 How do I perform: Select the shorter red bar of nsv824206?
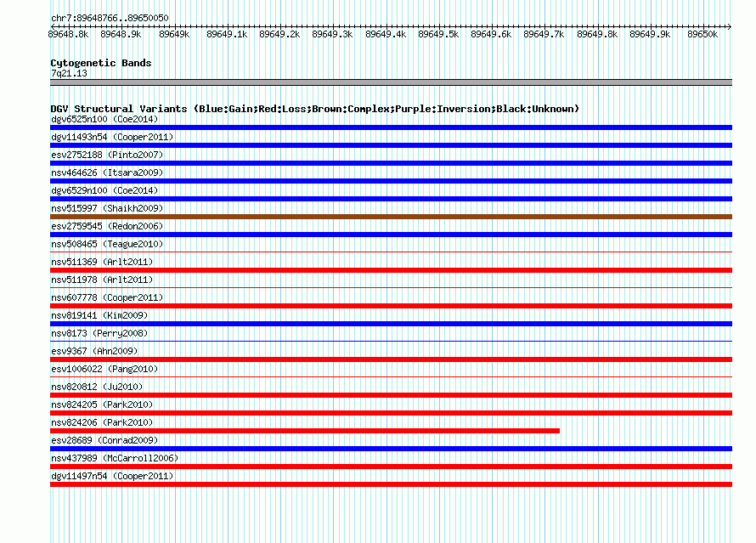tap(305, 431)
